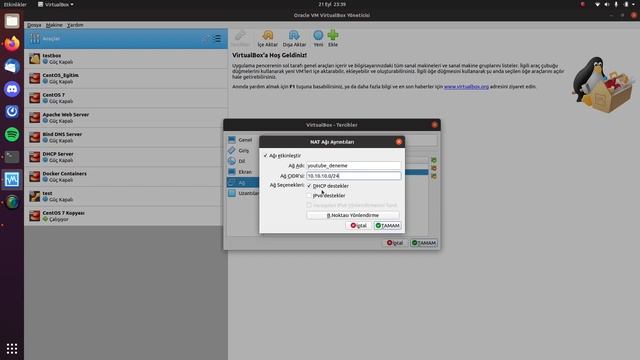Screen dimensions: 640x360
Task: Open Thunderbird mail from the dock
Action: pyautogui.click(x=12, y=66)
